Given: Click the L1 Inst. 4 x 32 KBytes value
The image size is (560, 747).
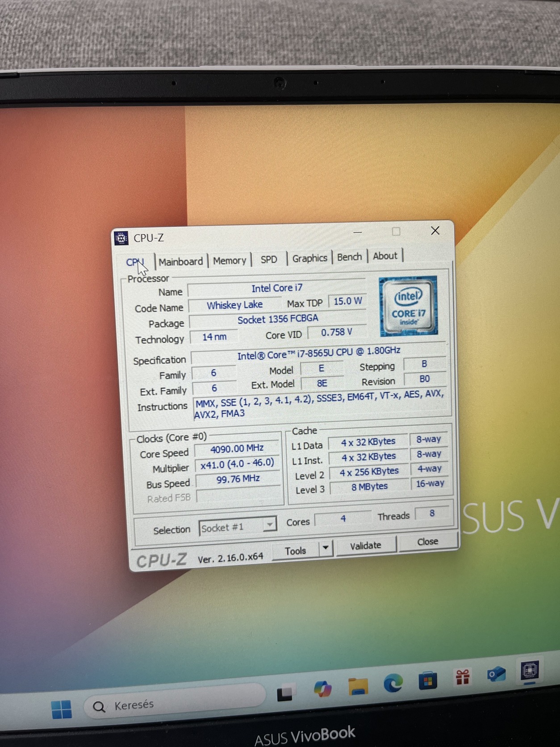Looking at the screenshot, I should [x=369, y=457].
